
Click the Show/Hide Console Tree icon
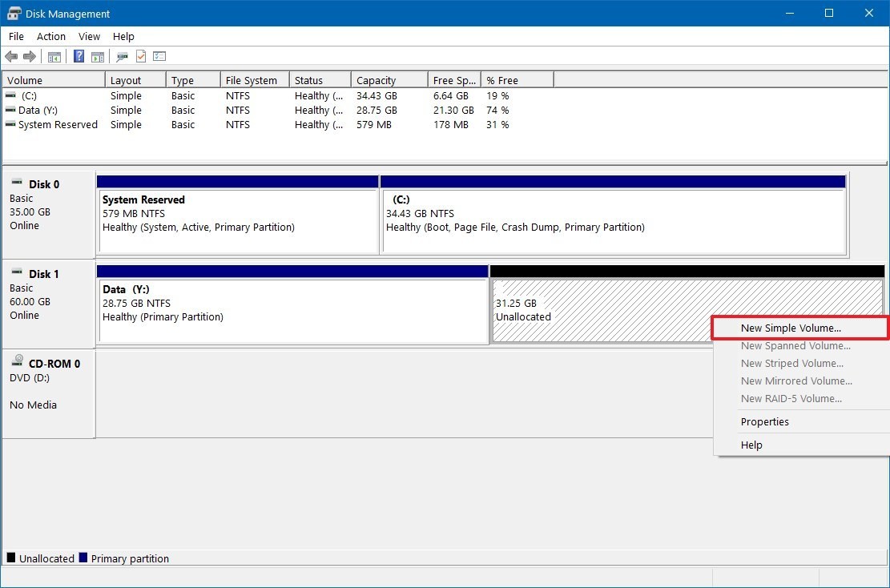click(x=54, y=57)
